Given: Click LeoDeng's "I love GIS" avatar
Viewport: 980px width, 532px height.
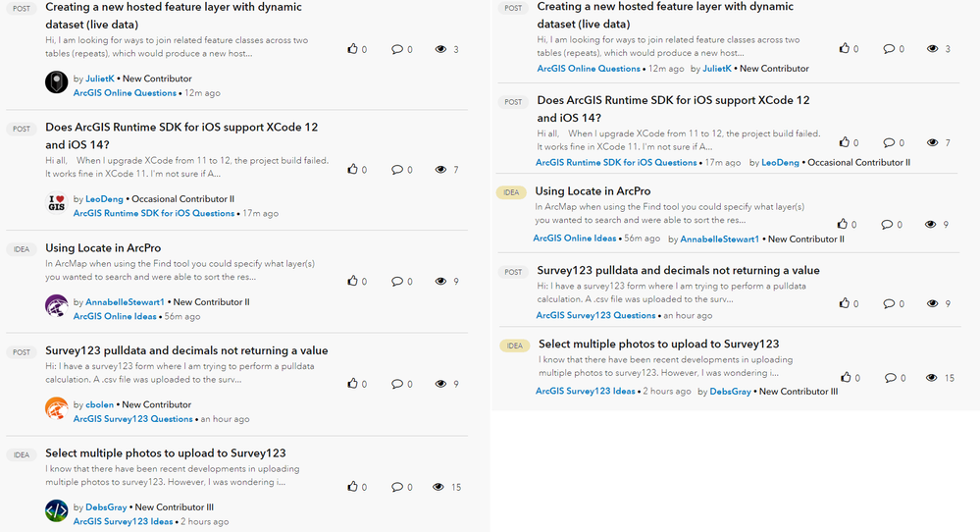Looking at the screenshot, I should coord(56,203).
